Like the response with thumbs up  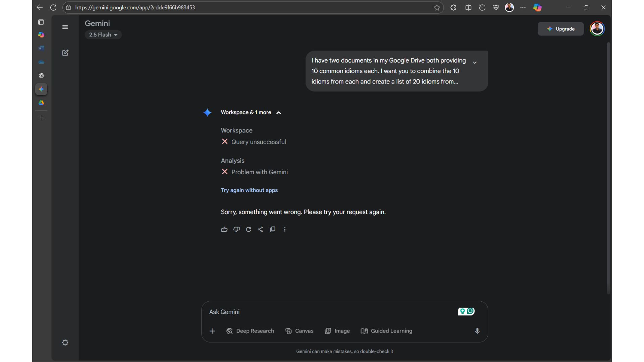pyautogui.click(x=224, y=229)
